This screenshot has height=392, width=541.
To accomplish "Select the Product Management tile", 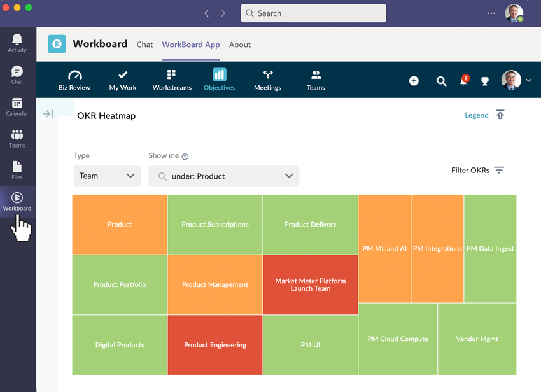I will coord(215,284).
